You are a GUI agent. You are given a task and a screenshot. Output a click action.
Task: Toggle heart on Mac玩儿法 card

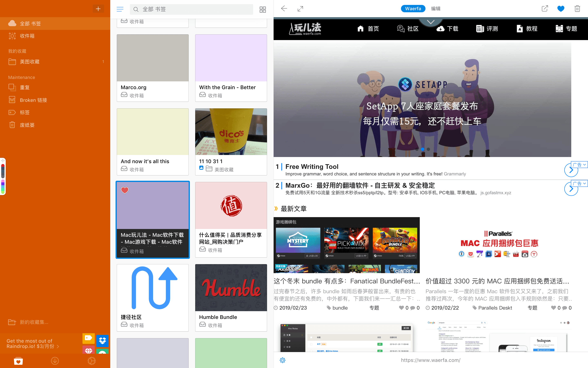125,190
